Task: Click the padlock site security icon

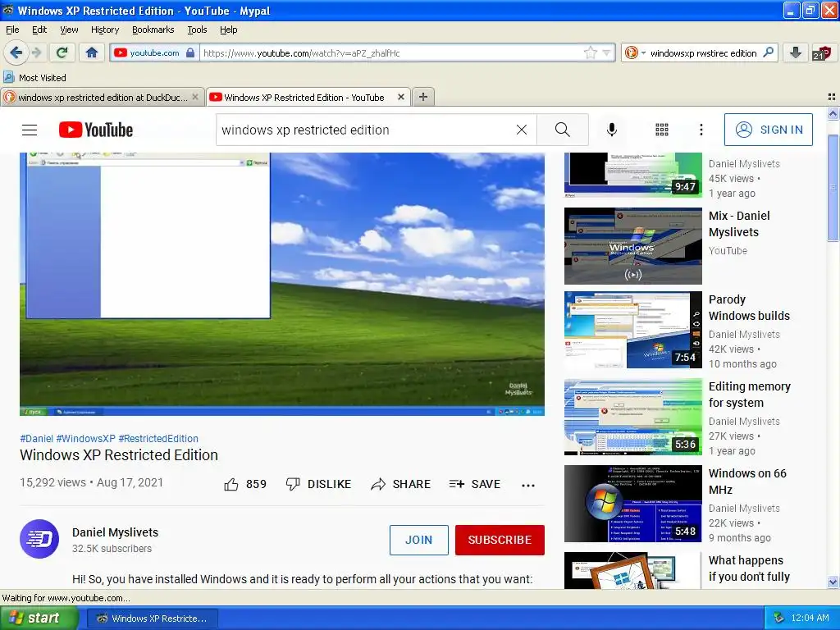Action: [x=190, y=52]
